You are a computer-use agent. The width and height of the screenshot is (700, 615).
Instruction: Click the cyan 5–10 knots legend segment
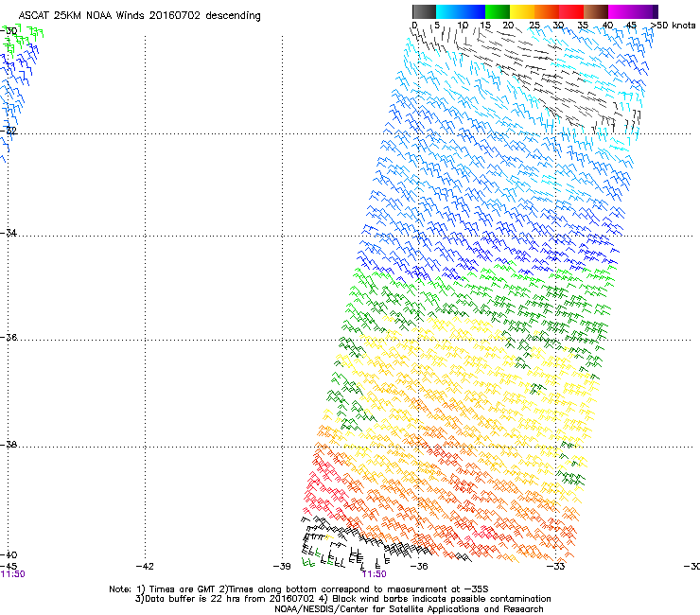(448, 11)
